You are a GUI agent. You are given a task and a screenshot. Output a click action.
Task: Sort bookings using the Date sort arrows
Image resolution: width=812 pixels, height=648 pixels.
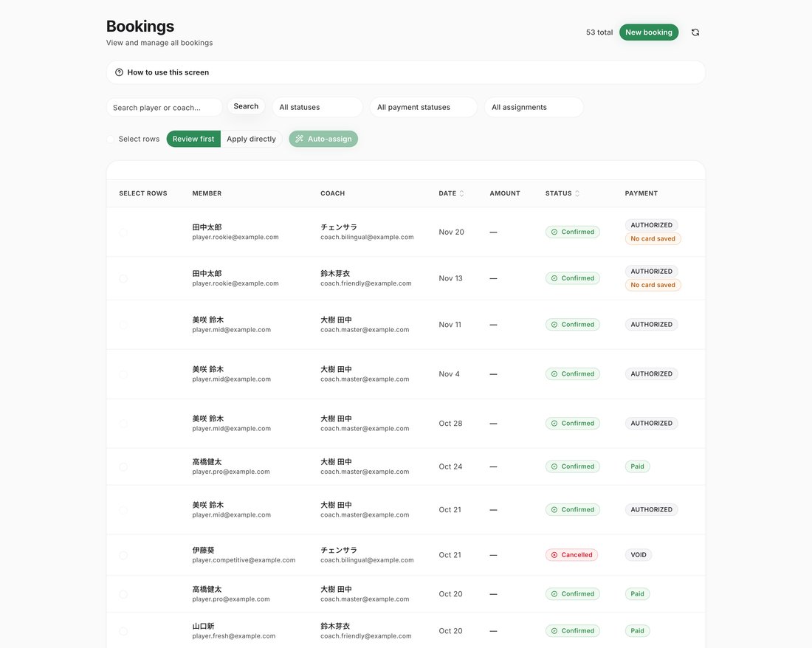(461, 193)
